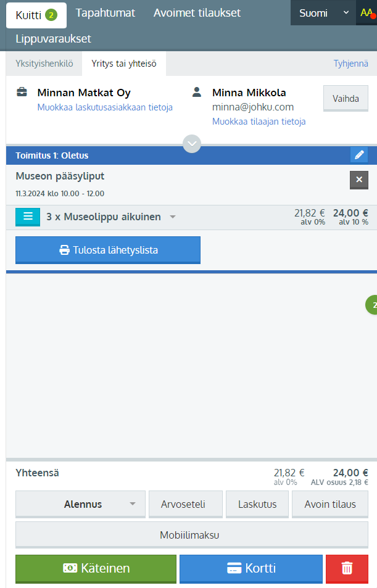Pay with the Kortti card button

pos(251,568)
